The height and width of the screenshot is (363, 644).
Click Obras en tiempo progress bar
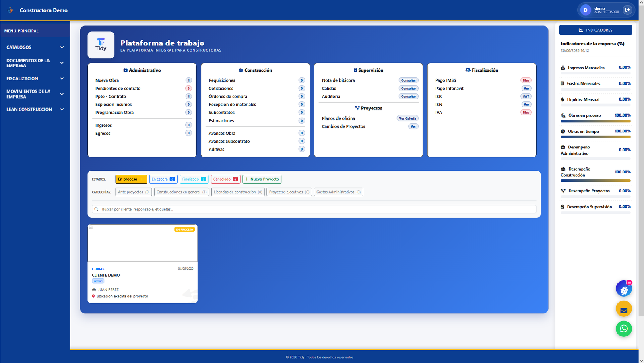[x=596, y=137]
